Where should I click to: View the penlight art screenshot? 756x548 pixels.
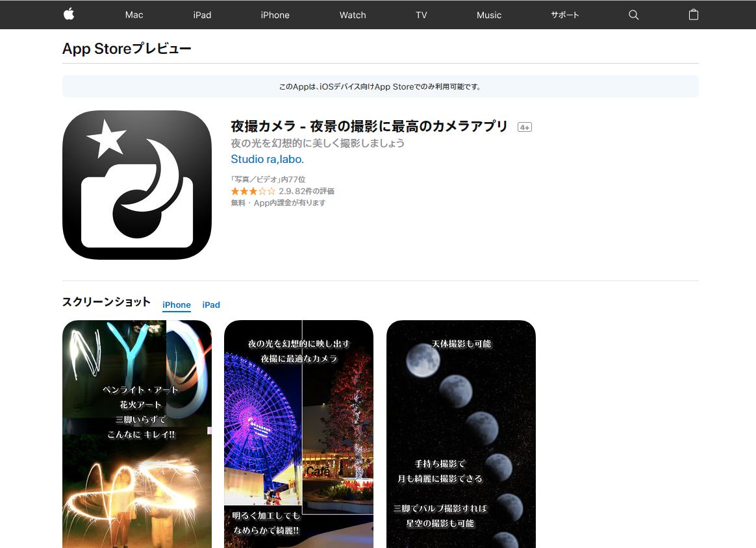[137, 434]
